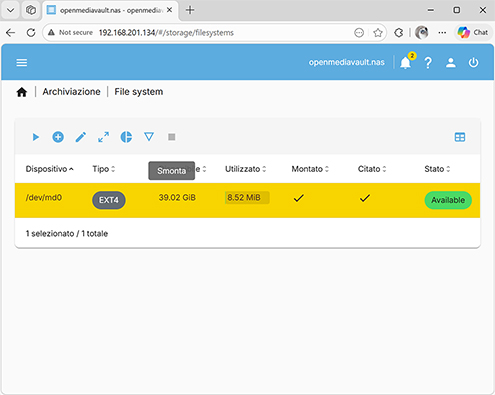The image size is (495, 395).
Task: Sort by Montato column
Action: click(310, 169)
